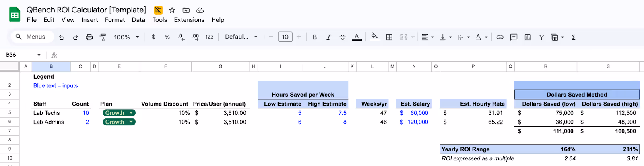Open Lab Techs Growth plan dropdown
Screen dimensions: 644x166
(x=119, y=113)
